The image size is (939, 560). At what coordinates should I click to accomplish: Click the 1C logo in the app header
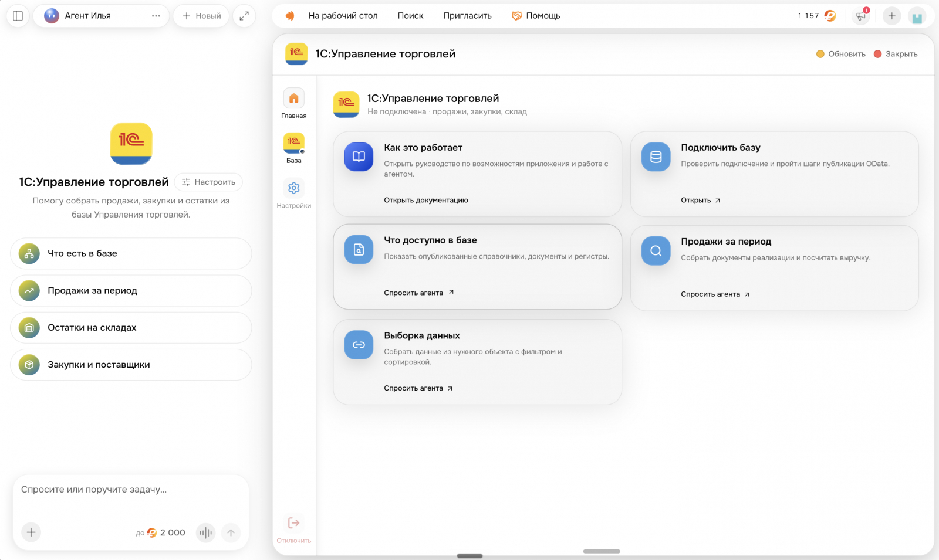[296, 54]
